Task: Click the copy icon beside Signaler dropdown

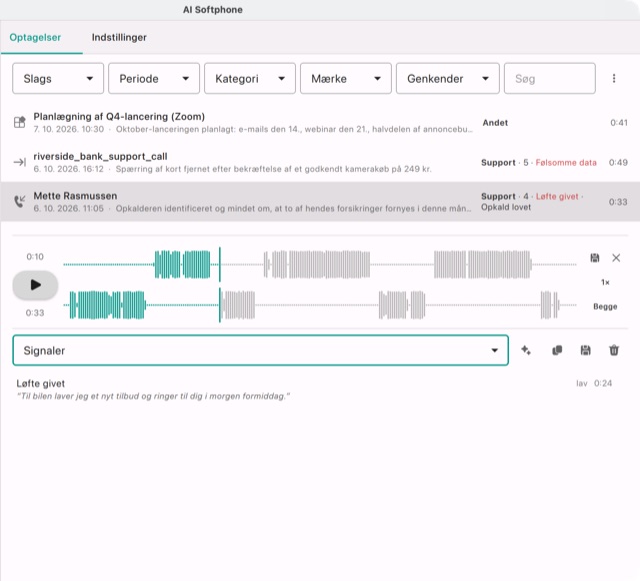Action: (557, 350)
